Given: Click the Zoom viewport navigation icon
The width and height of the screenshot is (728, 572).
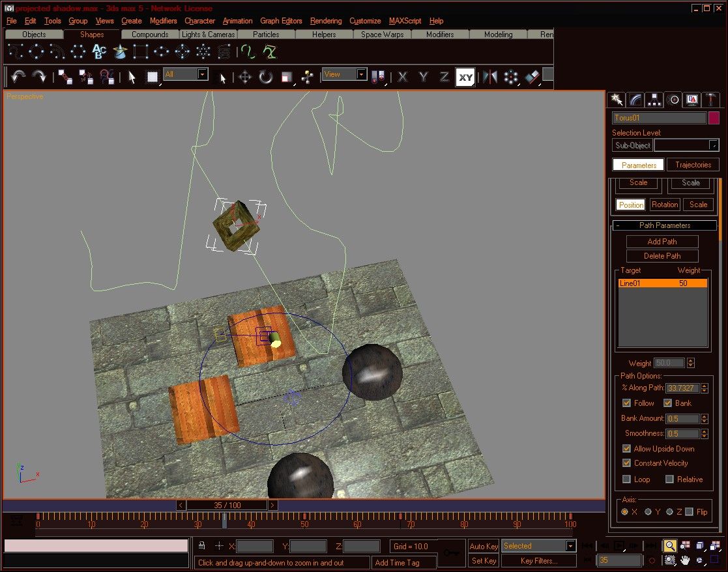Looking at the screenshot, I should (669, 545).
